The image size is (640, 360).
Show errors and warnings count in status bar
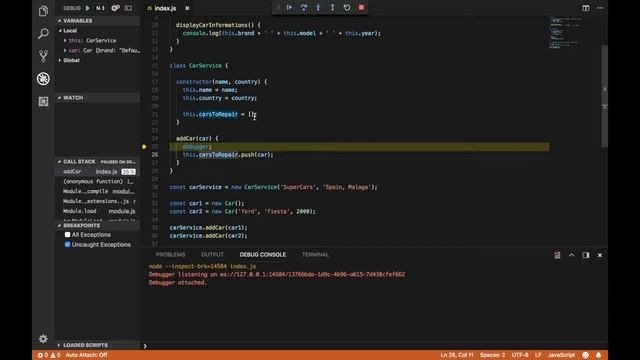coord(49,355)
